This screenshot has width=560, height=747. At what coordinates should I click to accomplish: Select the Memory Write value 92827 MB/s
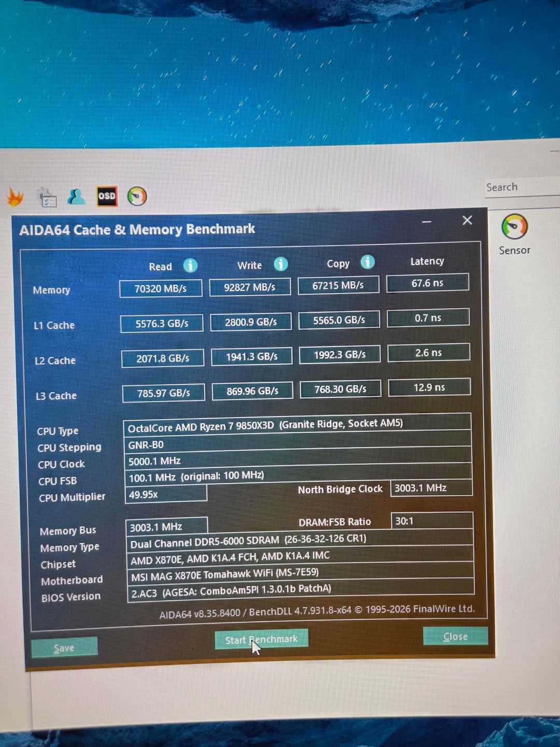pos(250,287)
